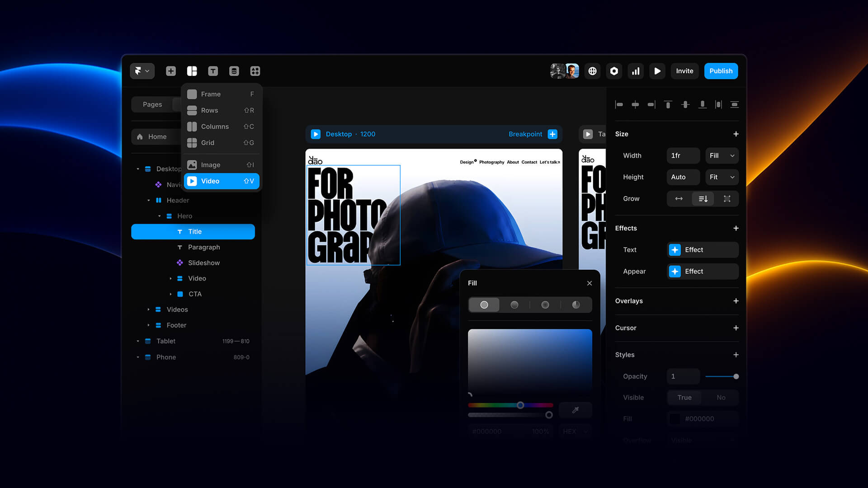Add an overlay with Overlays plus

[x=736, y=301]
